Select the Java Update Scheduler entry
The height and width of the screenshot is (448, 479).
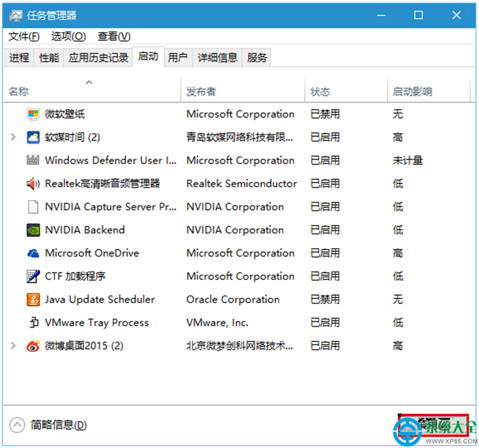[x=100, y=300]
